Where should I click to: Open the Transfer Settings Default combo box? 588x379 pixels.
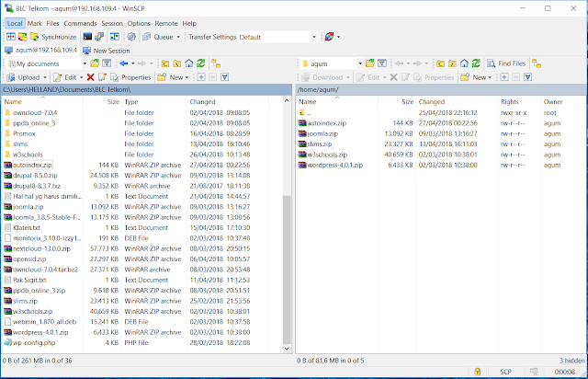[277, 37]
